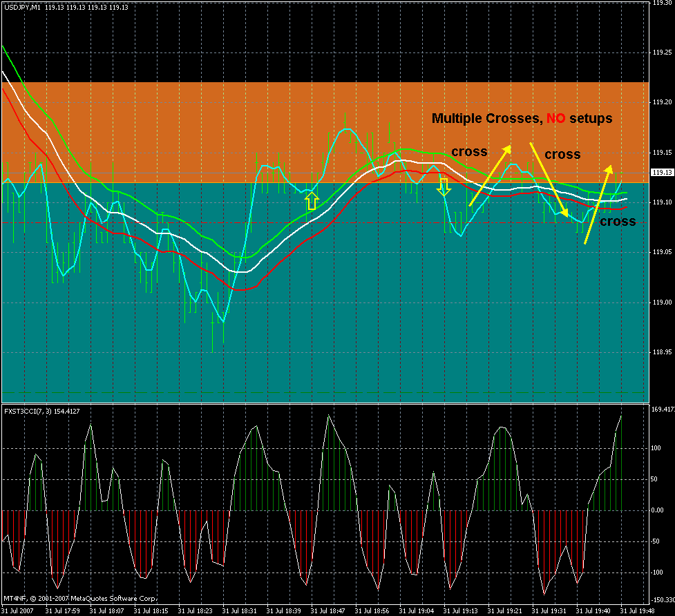Click the '31 Jul 17:59' time label

coord(62,611)
